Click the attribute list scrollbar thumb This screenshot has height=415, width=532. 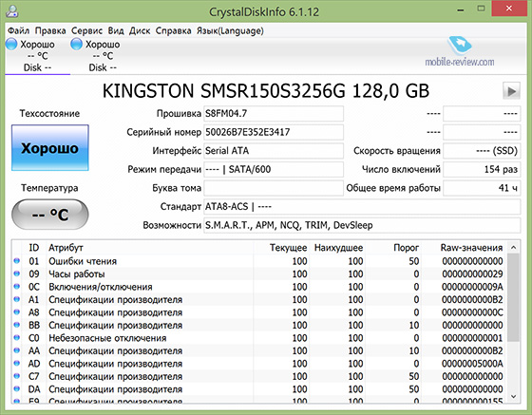click(513, 297)
